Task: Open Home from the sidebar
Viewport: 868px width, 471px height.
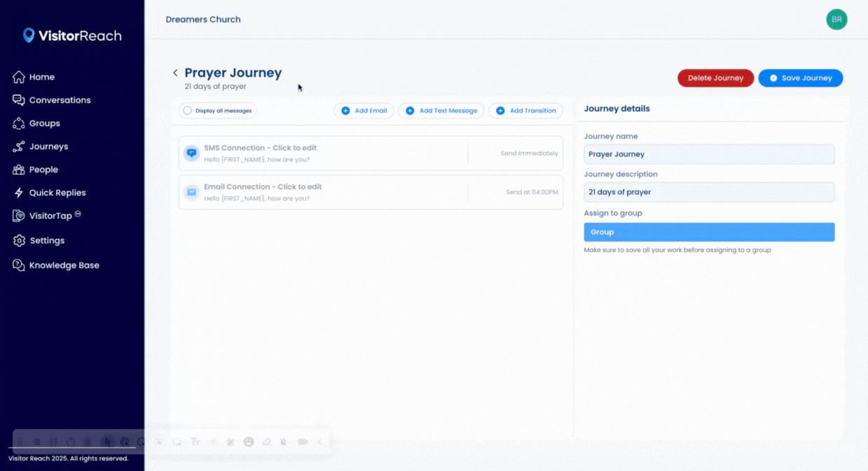Action: click(x=41, y=77)
